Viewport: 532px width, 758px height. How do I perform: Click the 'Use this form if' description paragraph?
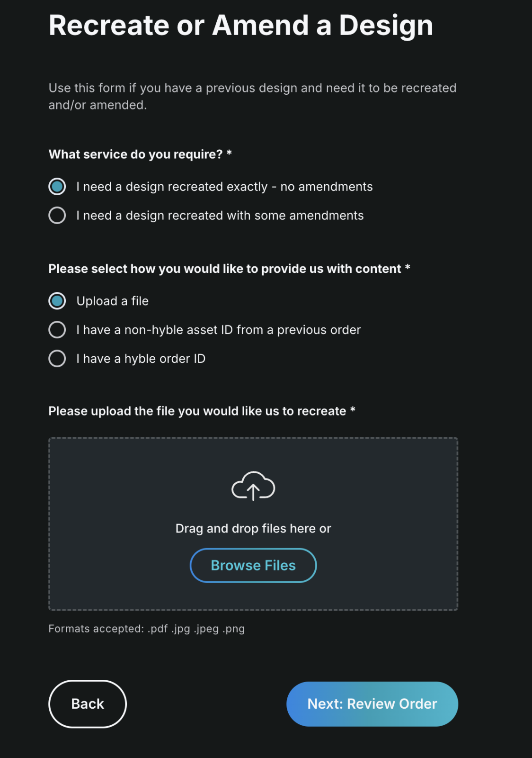(252, 96)
